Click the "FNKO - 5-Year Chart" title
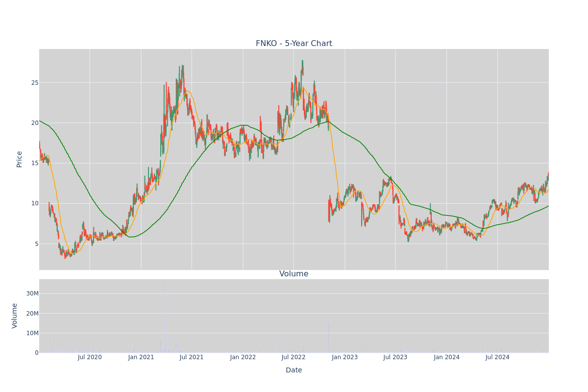Screen dimensions: 588x392 294,44
